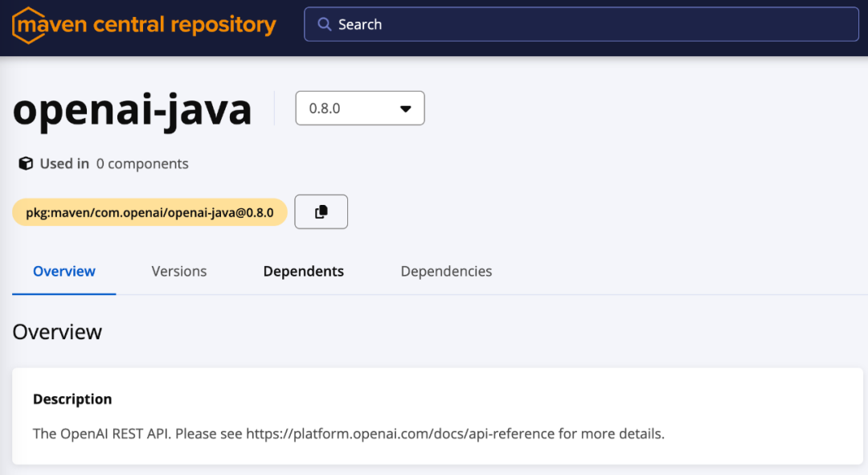Click the Maven Central hexagon logo icon
The width and height of the screenshot is (868, 475).
coord(28,25)
